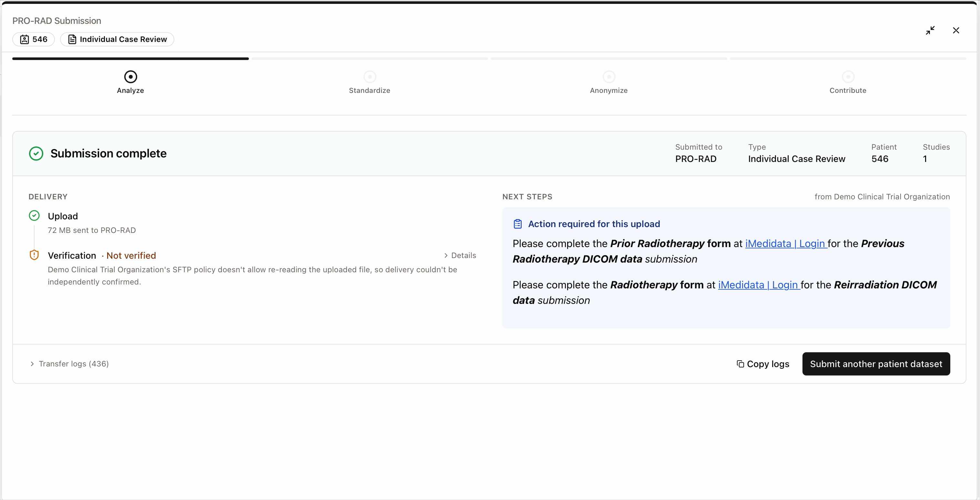
Task: Click the Submission complete heading
Action: pyautogui.click(x=108, y=154)
